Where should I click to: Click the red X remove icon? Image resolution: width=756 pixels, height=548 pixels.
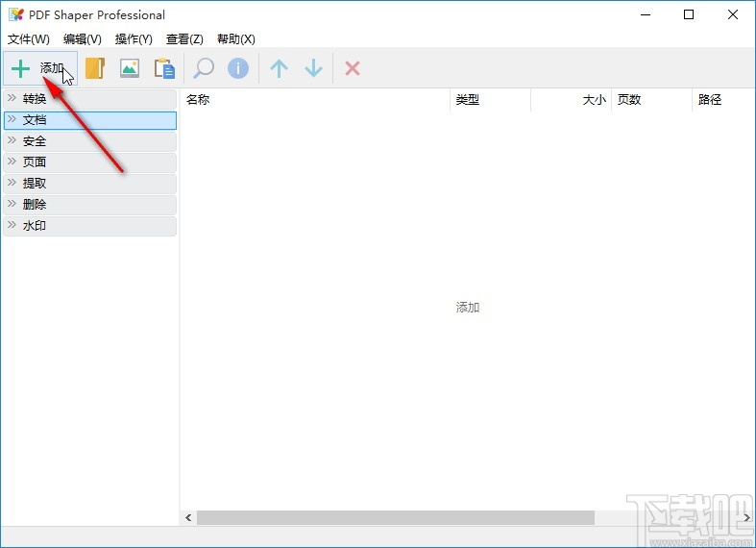(x=353, y=68)
